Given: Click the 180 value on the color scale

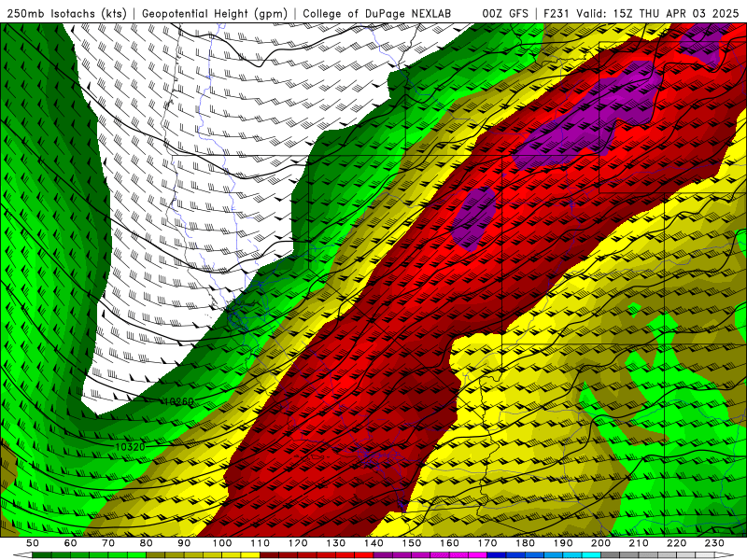Looking at the screenshot, I should pos(526,543).
